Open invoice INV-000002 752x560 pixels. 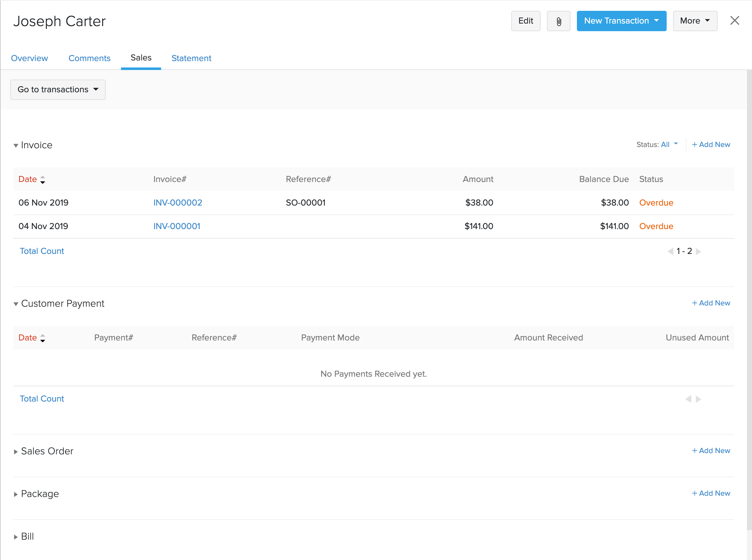pyautogui.click(x=177, y=203)
